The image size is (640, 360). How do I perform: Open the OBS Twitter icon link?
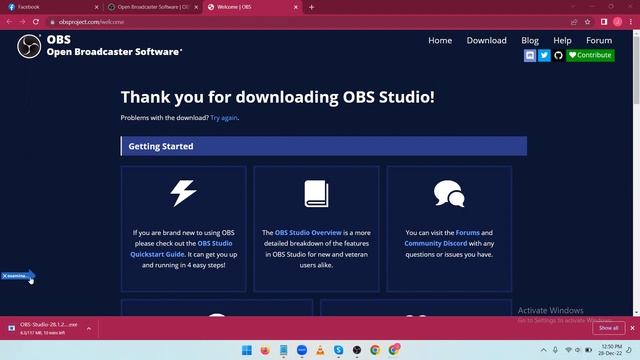(x=544, y=55)
